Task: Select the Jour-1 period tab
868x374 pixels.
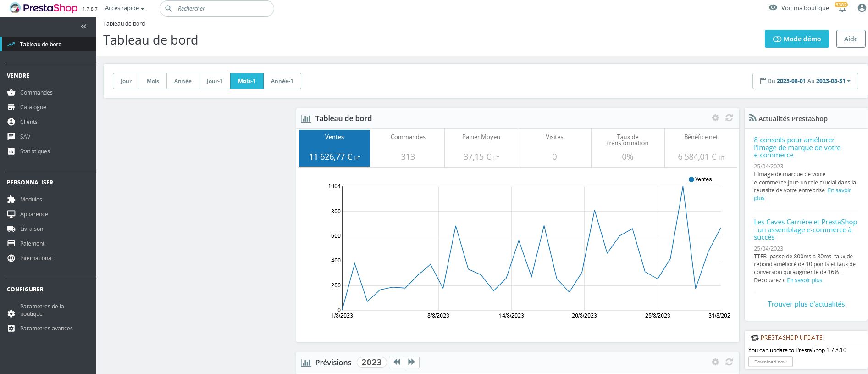Action: [215, 81]
